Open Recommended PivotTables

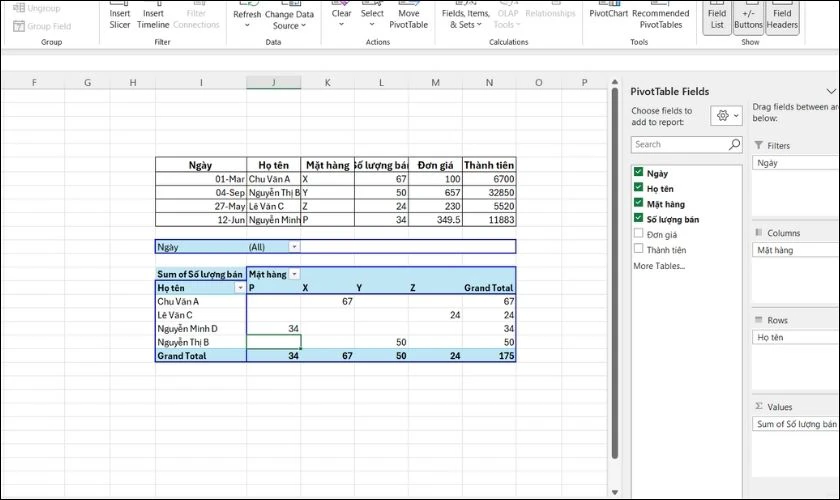[x=661, y=16]
